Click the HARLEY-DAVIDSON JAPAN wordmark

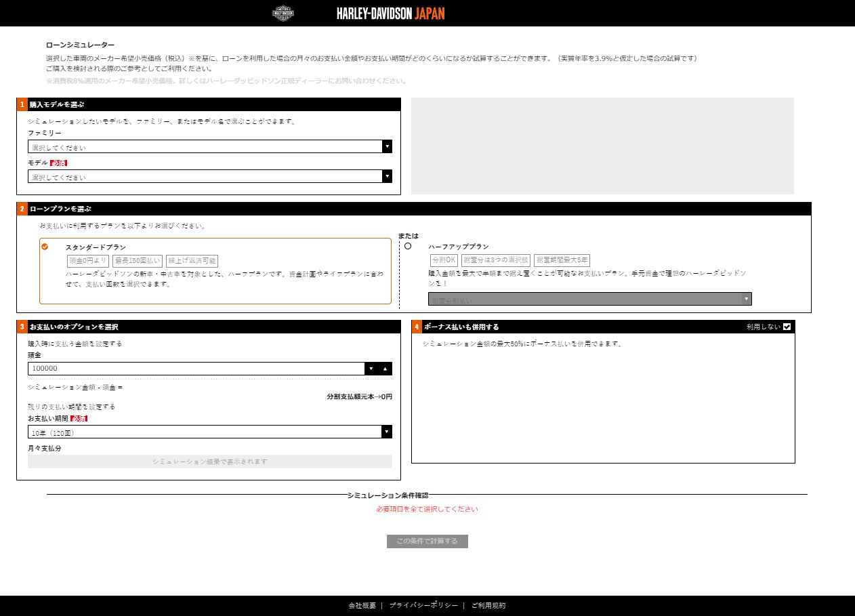coord(391,14)
